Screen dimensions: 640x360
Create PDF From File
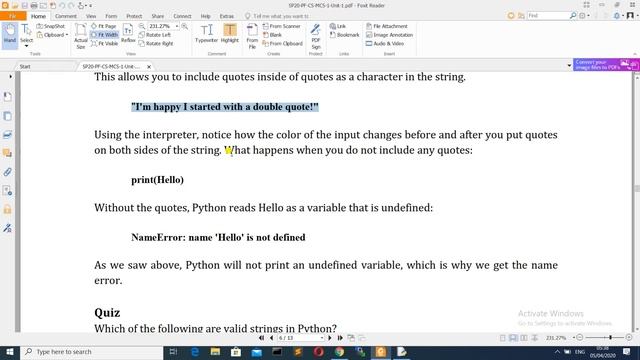pos(252,36)
